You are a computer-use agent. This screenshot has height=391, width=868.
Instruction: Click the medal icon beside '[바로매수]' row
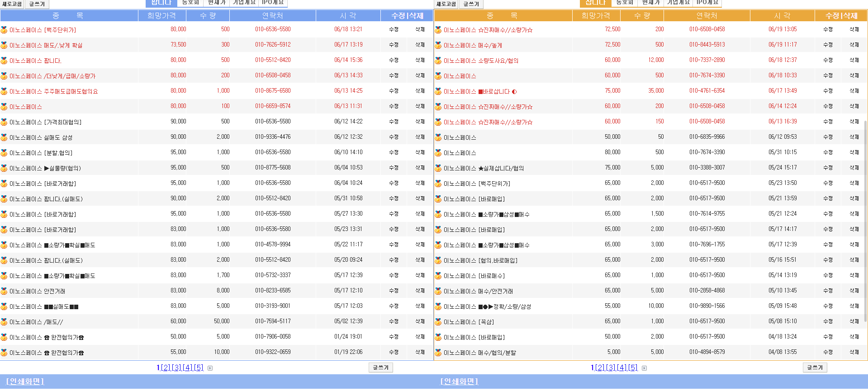(438, 276)
